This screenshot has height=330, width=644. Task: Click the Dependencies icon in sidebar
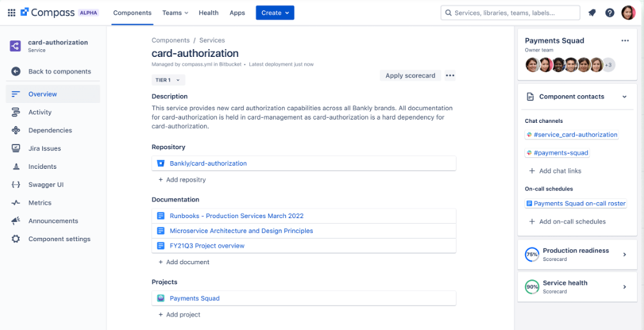(x=15, y=130)
